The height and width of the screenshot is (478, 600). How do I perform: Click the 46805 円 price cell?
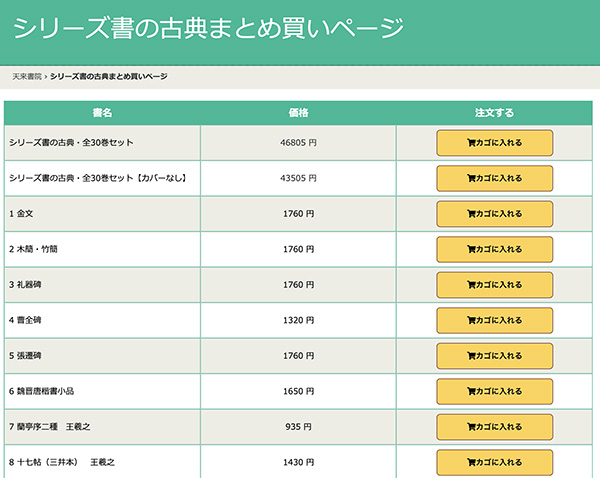tap(298, 143)
